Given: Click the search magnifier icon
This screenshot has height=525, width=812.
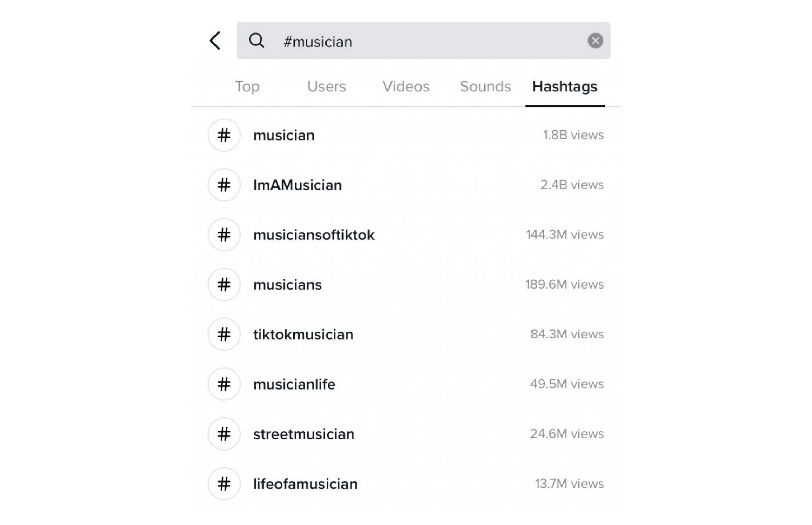Looking at the screenshot, I should click(256, 41).
